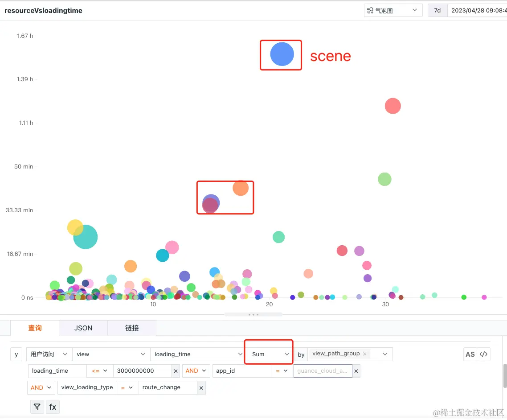Click the right-side vertical scrollbar

[505, 376]
